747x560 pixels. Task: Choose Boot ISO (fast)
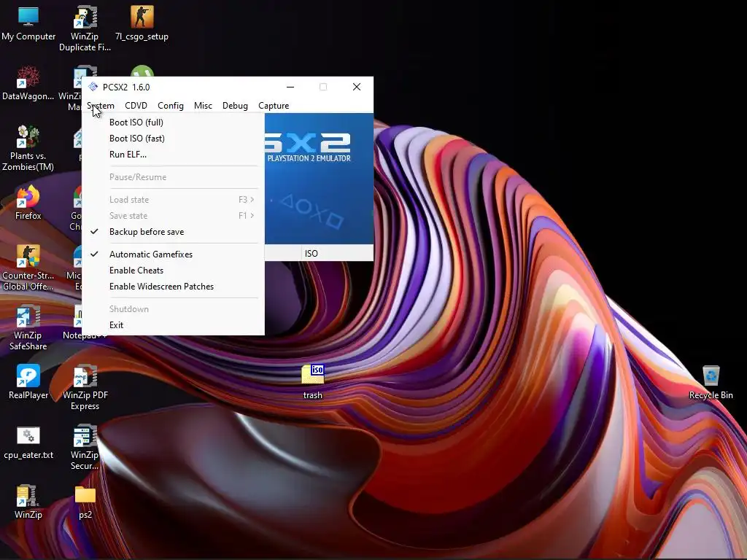click(174, 139)
